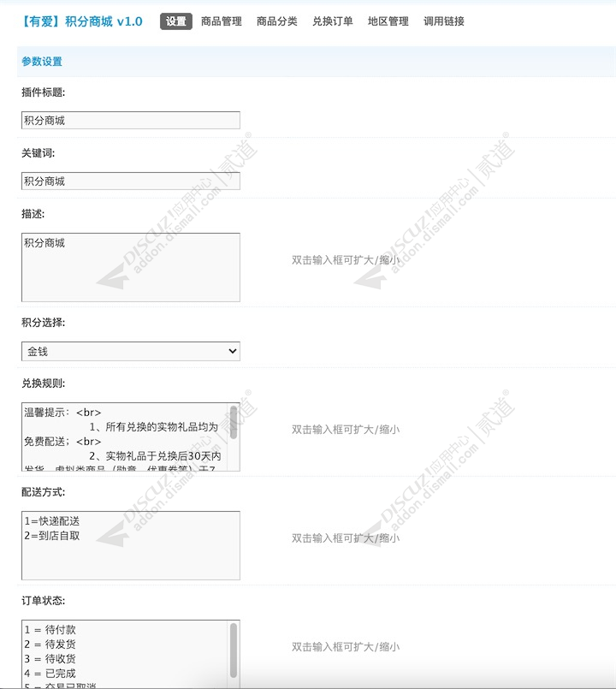The width and height of the screenshot is (616, 689).
Task: Click the 【有爱】积分商城 v1.0 title
Action: coord(82,21)
